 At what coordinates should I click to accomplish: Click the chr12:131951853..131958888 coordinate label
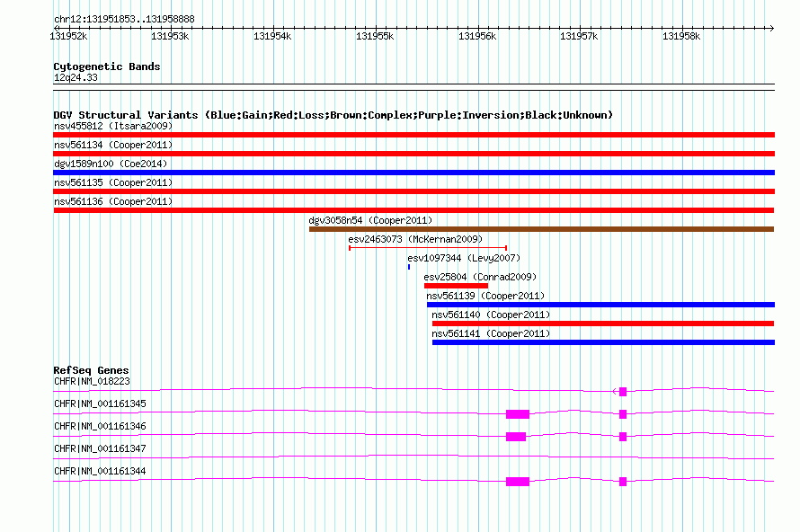[x=124, y=20]
